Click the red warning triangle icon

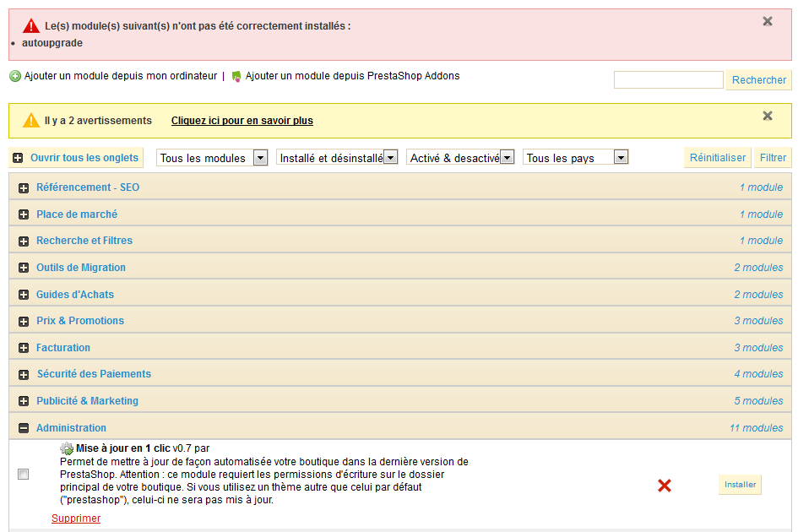31,25
